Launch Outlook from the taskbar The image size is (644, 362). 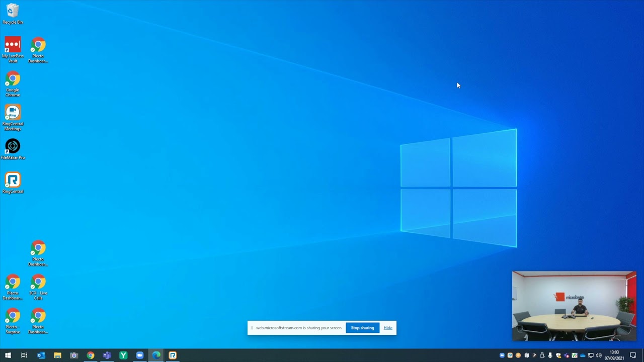coord(41,355)
